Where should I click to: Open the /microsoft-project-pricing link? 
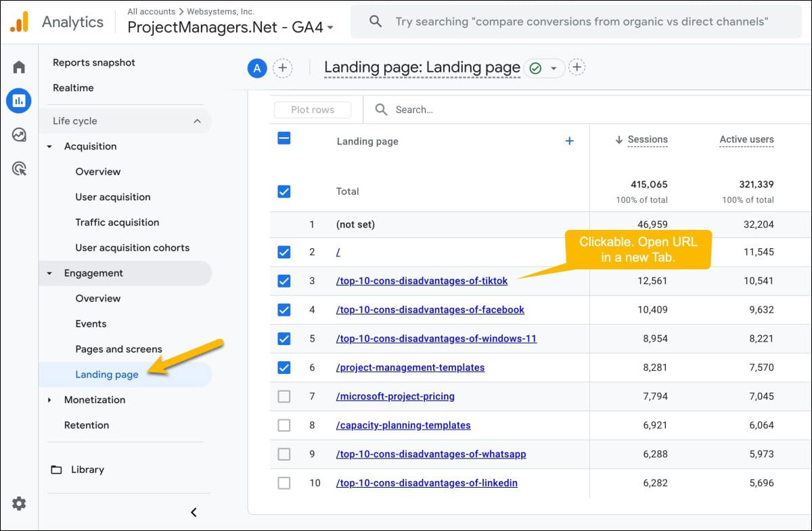pyautogui.click(x=395, y=396)
